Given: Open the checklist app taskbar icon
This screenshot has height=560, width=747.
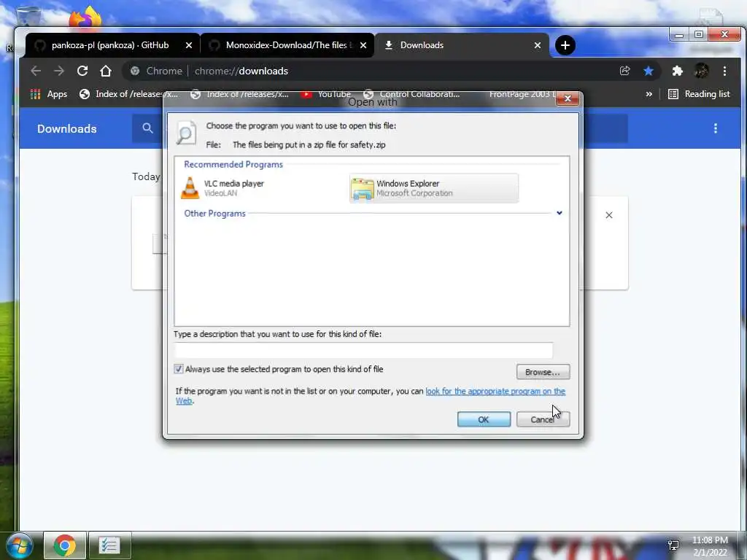Looking at the screenshot, I should click(109, 545).
